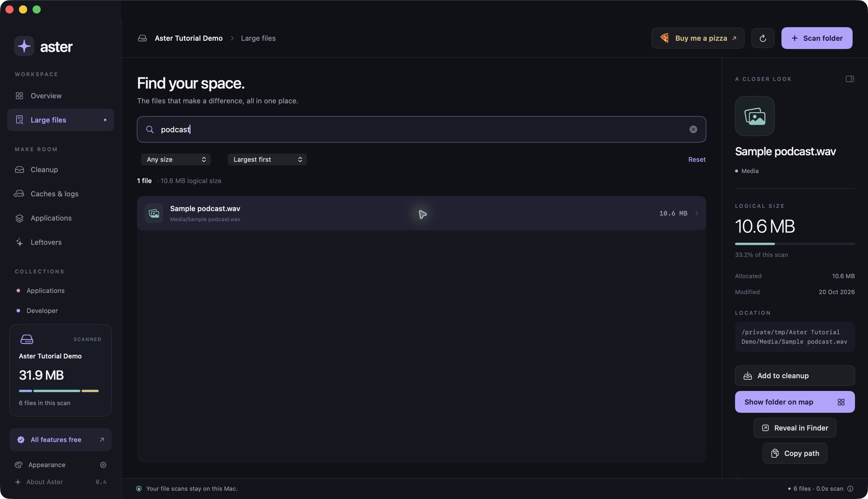Click the All features free banner
Viewport: 868px width, 499px height.
click(60, 439)
